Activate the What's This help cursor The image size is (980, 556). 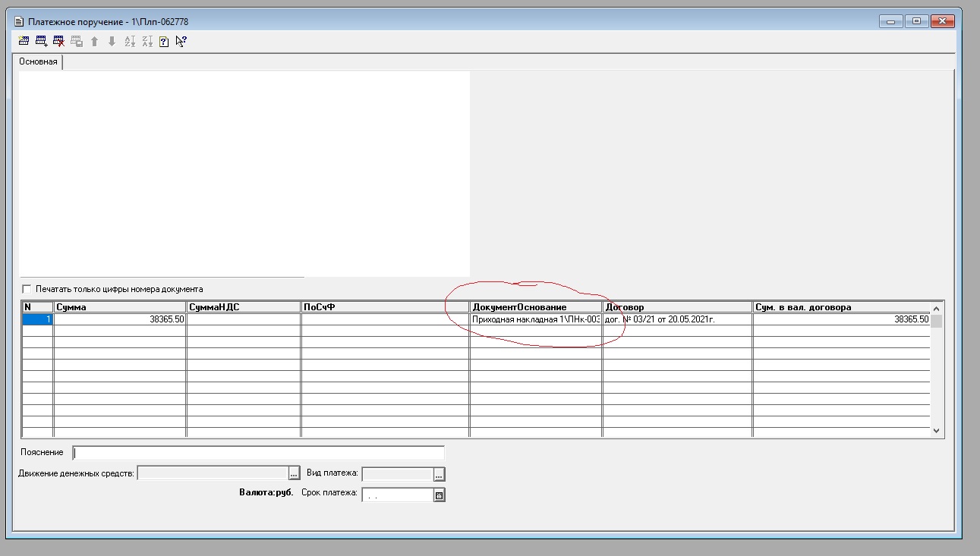[x=181, y=42]
